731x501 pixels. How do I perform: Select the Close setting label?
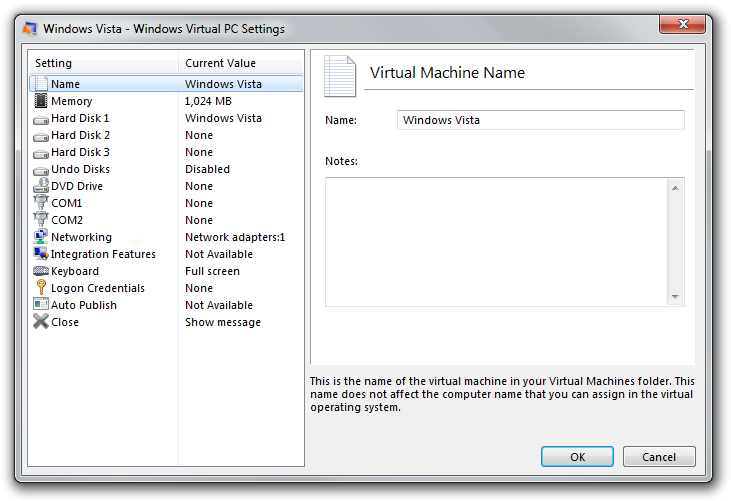click(65, 322)
